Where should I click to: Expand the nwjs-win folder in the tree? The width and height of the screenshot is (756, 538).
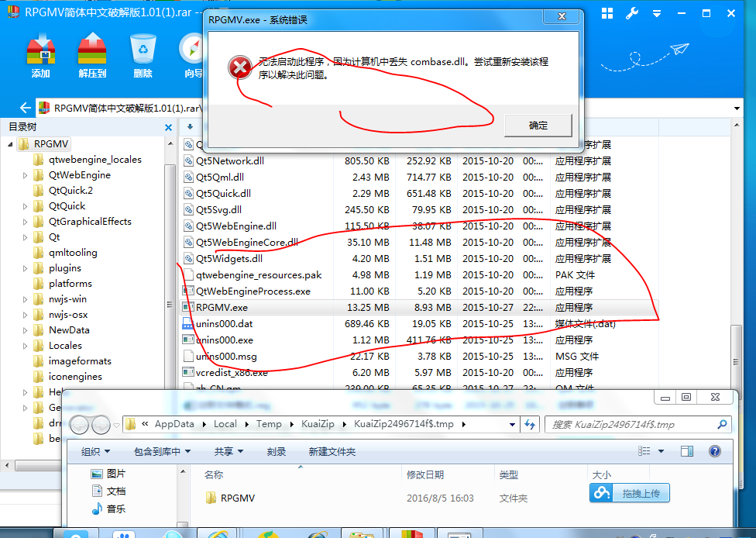[x=25, y=300]
